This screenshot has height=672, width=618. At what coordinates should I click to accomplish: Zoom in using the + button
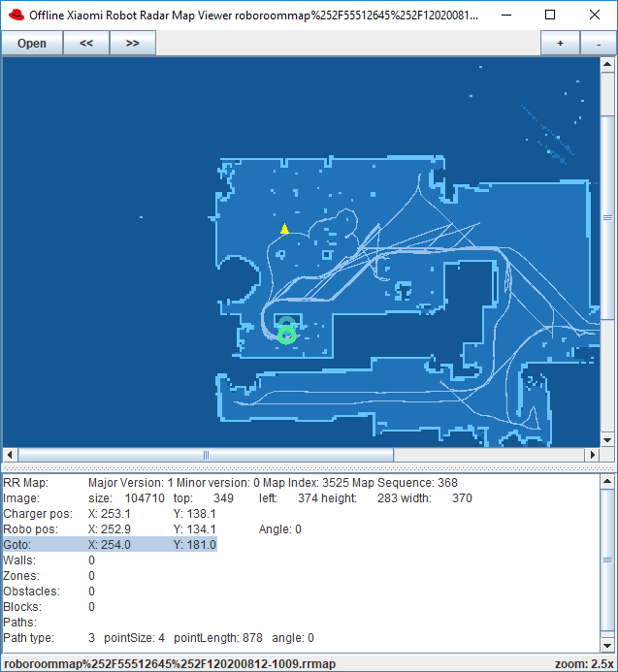pyautogui.click(x=561, y=44)
